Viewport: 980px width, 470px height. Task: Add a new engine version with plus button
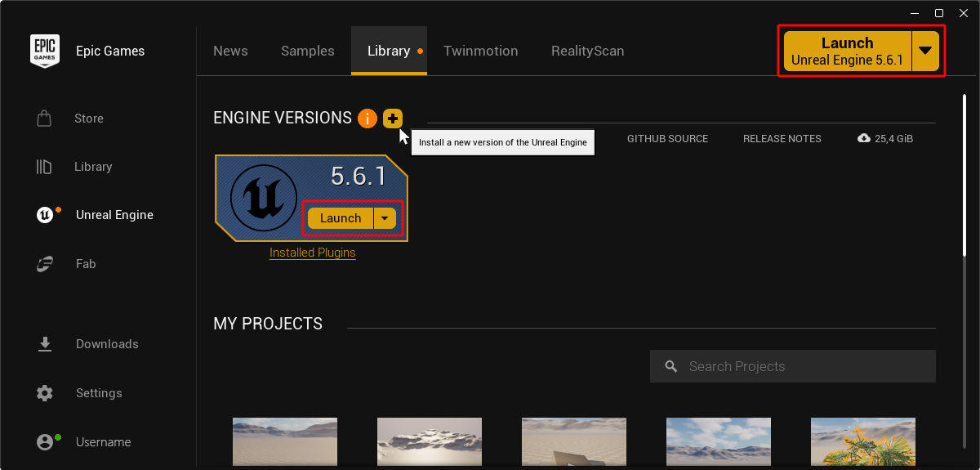pyautogui.click(x=393, y=119)
